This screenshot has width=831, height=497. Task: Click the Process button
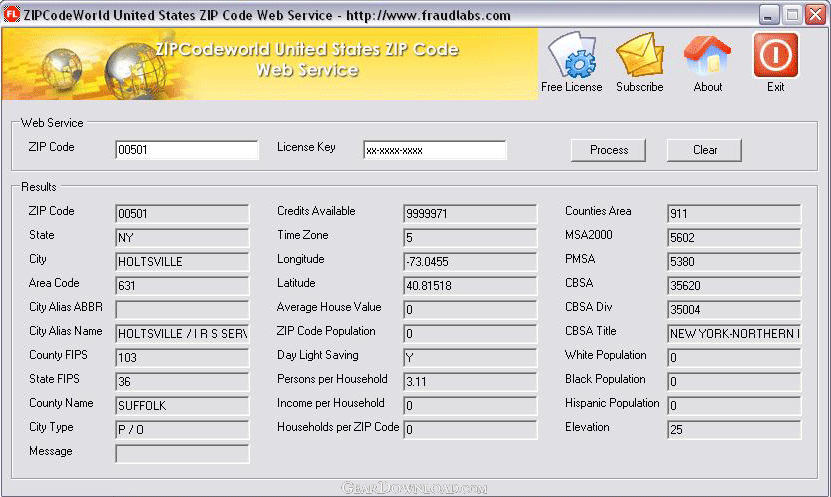(x=608, y=150)
